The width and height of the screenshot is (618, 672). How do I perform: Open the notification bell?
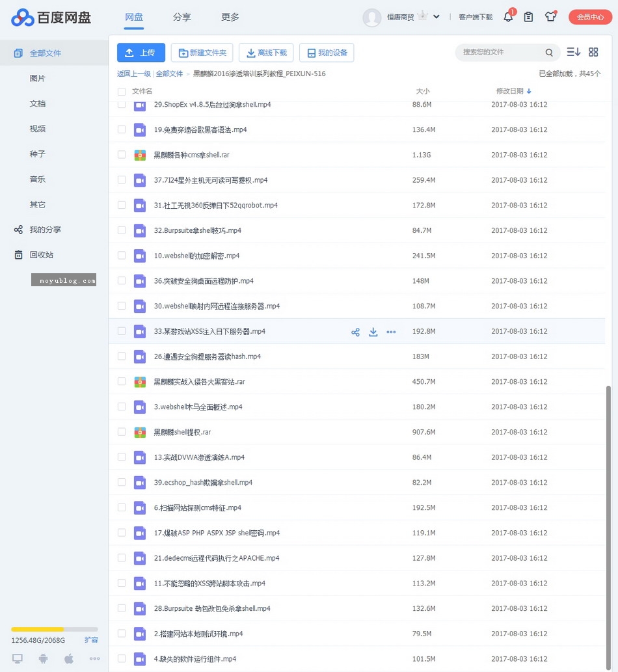508,17
